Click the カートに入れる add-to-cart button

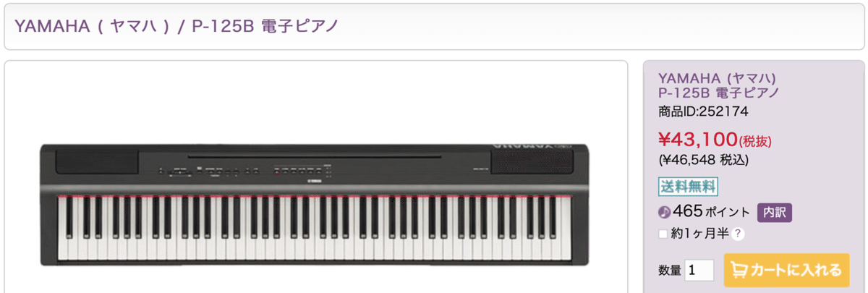click(x=786, y=271)
